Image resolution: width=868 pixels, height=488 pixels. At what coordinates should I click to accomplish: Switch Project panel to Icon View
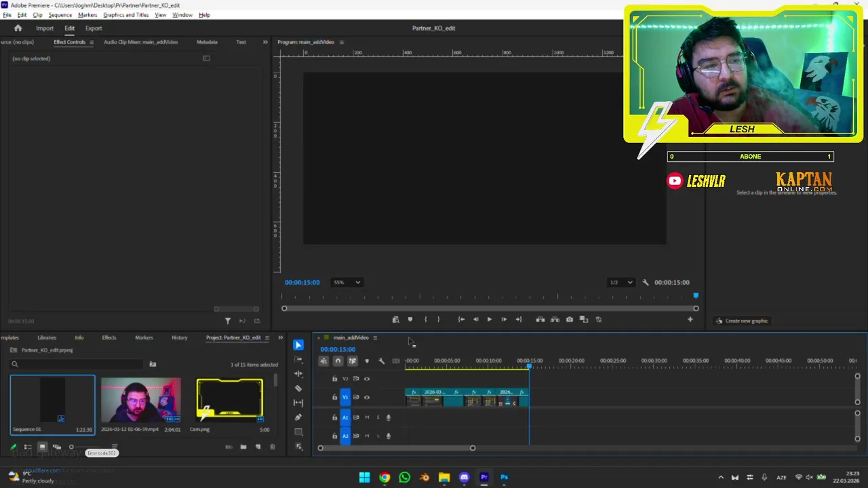(x=42, y=447)
